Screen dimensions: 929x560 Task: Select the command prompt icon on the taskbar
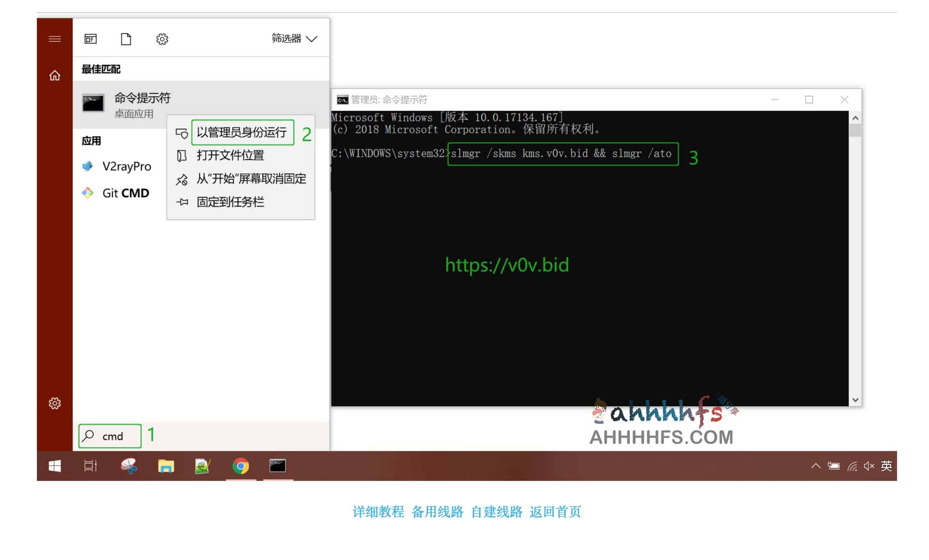tap(277, 466)
